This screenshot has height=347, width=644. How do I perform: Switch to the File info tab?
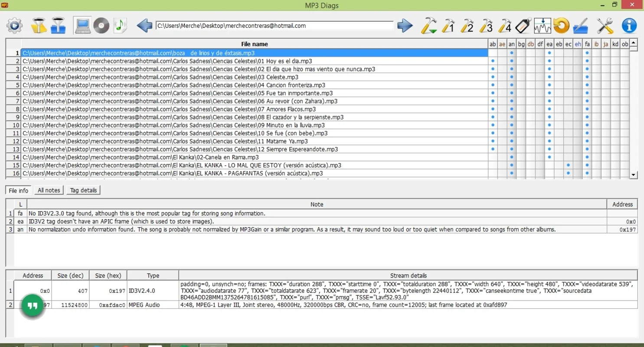click(19, 190)
